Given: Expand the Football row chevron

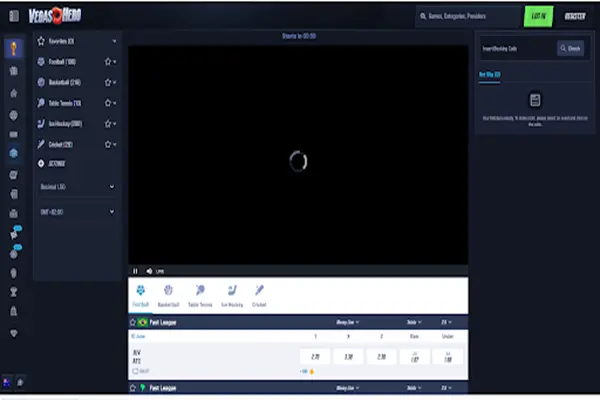Looking at the screenshot, I should tap(115, 62).
